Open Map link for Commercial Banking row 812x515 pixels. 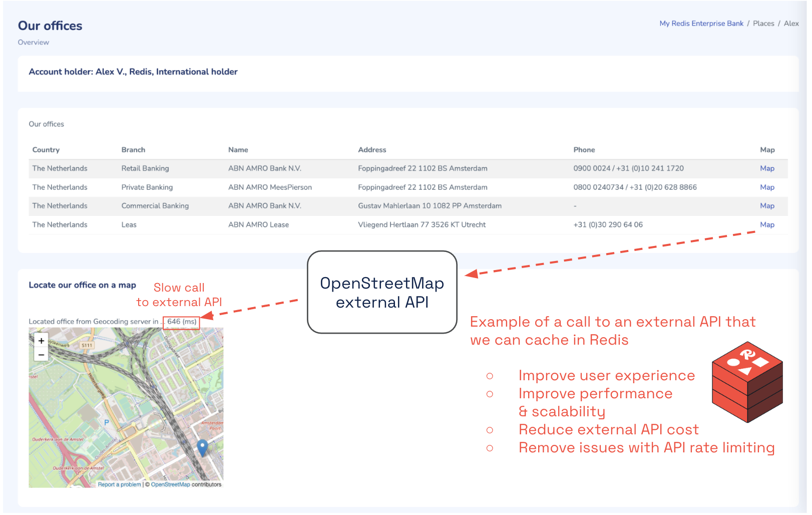click(767, 206)
